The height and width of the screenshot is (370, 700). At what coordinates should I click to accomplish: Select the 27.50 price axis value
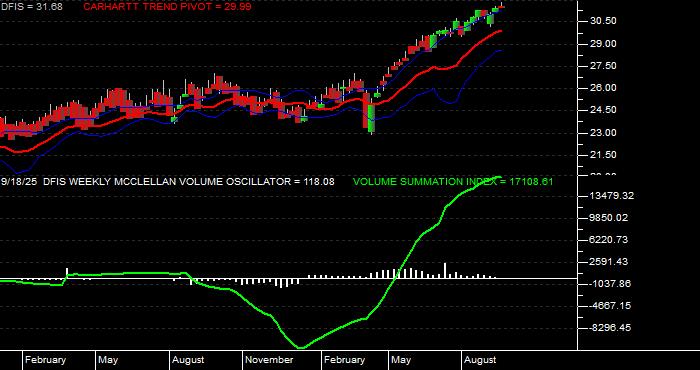pyautogui.click(x=603, y=66)
